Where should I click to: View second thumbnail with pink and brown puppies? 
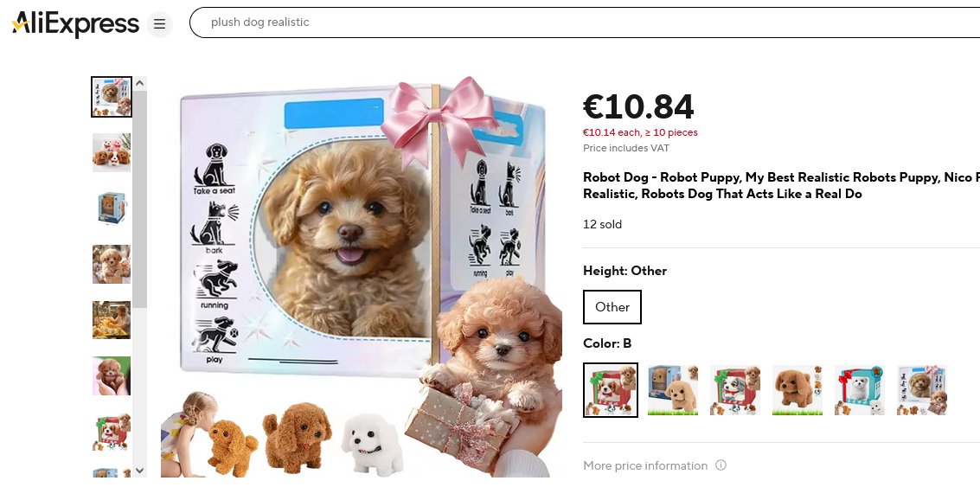tap(112, 152)
